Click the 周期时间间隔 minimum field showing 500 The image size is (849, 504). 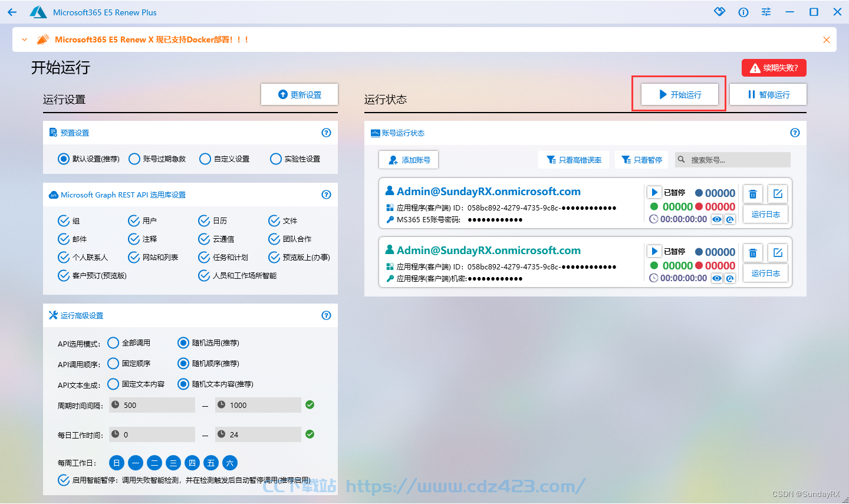tap(152, 405)
